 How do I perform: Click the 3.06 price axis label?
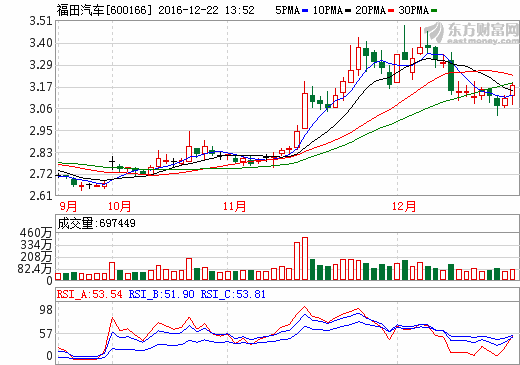tap(41, 109)
